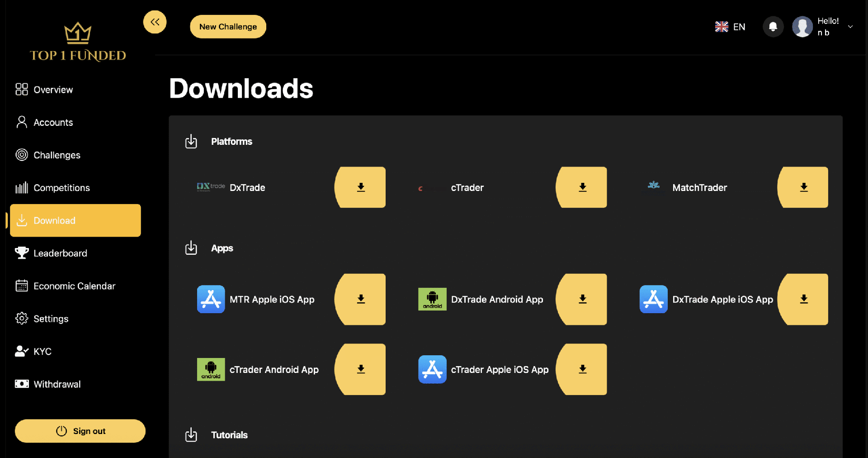
Task: Click the New Challenge button
Action: tap(228, 27)
